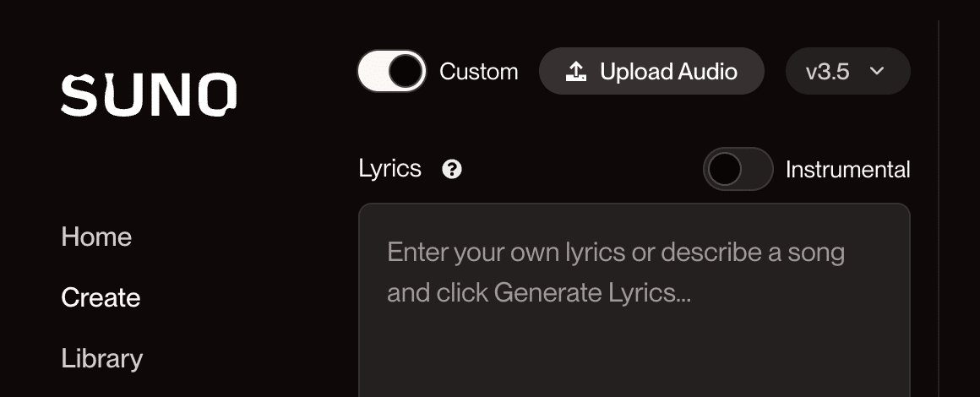980x397 pixels.
Task: Click the Upload Audio button
Action: click(x=651, y=71)
